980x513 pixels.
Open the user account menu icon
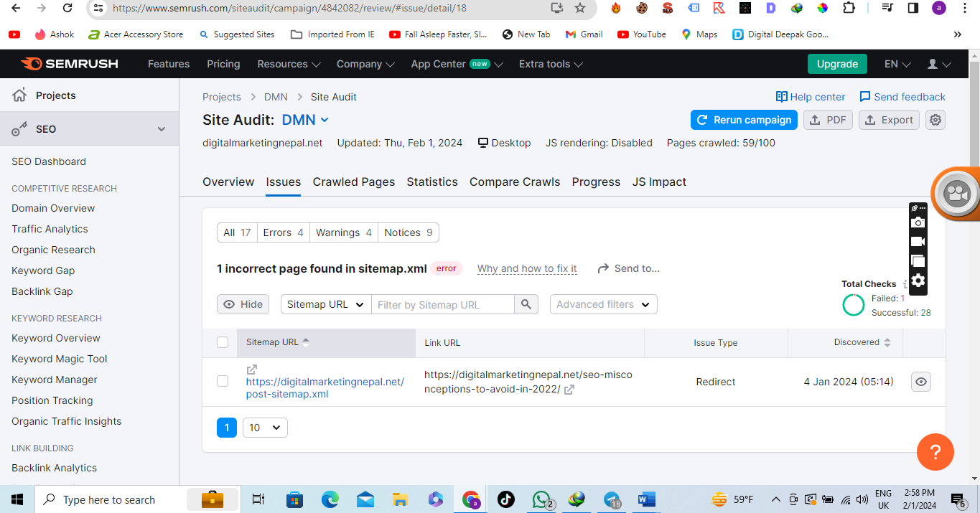click(x=938, y=64)
